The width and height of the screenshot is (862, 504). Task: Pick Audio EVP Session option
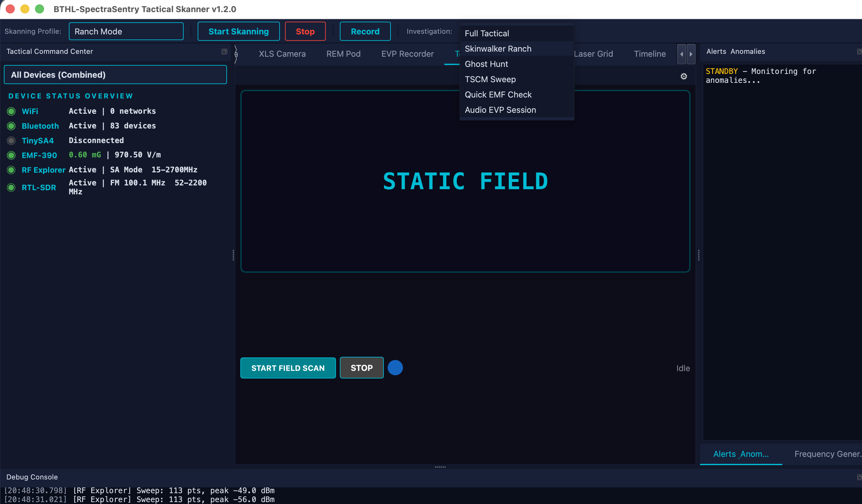pyautogui.click(x=517, y=110)
